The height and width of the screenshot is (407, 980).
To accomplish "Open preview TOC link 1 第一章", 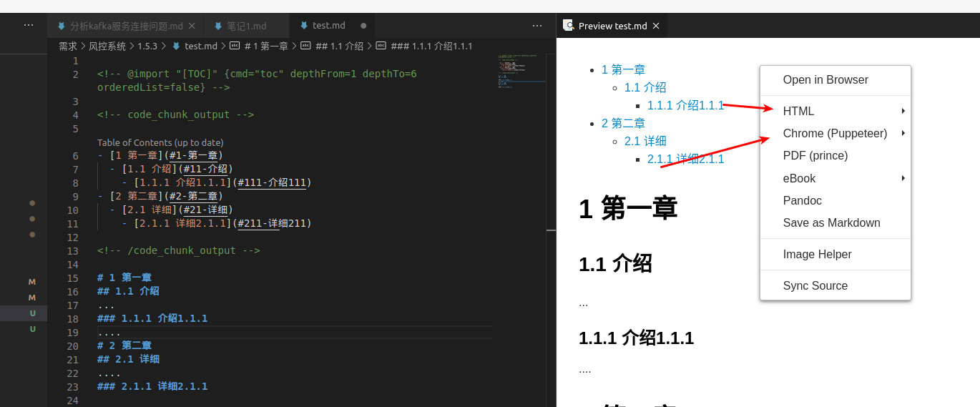I will pos(623,69).
